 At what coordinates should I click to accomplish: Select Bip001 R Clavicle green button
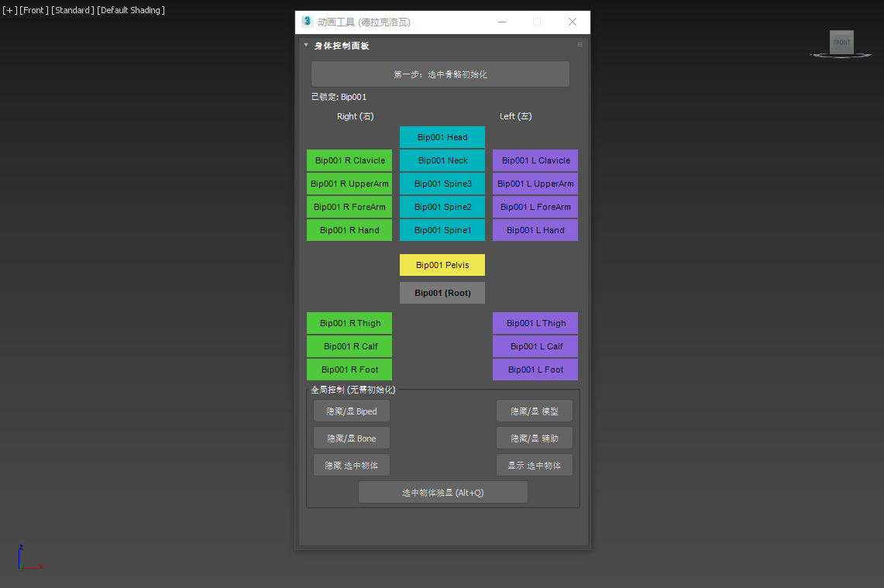click(349, 160)
